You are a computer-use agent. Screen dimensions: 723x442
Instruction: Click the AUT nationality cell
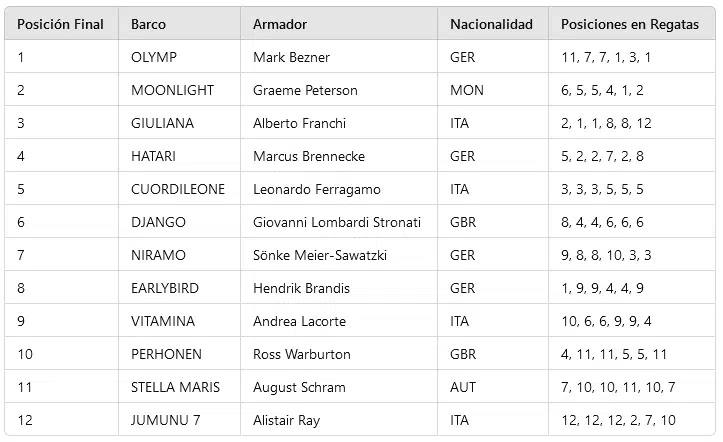[x=463, y=387]
